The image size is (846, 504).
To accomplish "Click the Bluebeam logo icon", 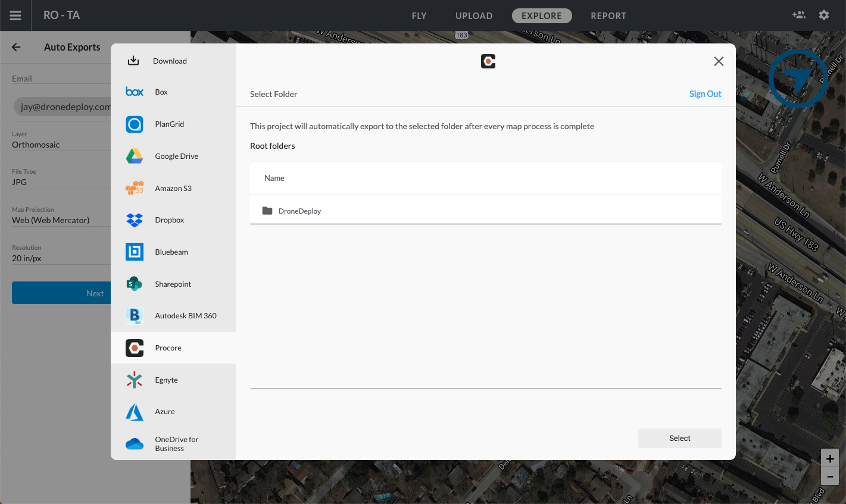I will (x=135, y=252).
